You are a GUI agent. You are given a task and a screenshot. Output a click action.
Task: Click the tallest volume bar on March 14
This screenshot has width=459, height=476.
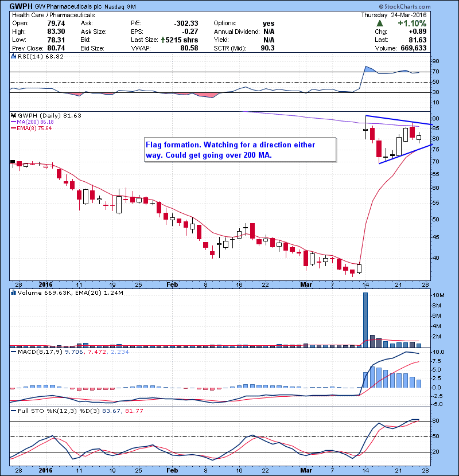pos(365,320)
